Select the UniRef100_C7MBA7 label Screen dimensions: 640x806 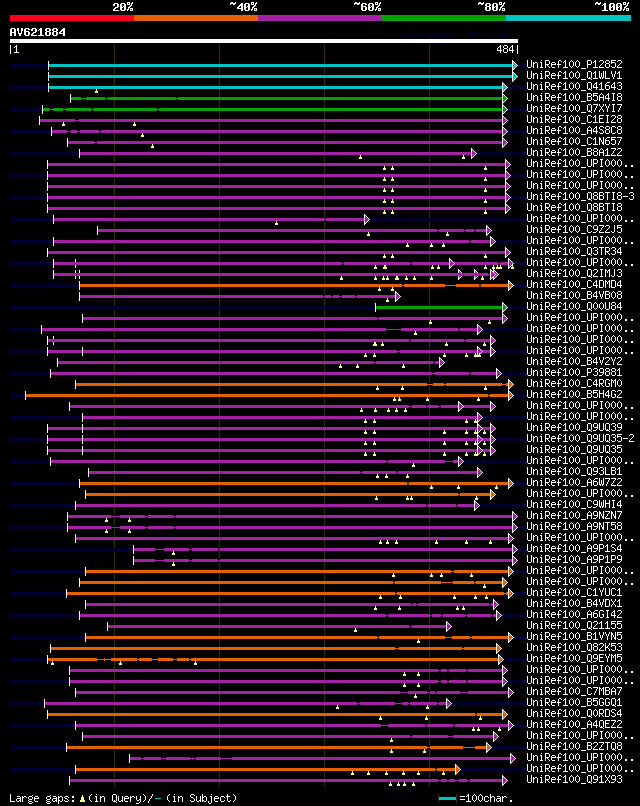574,691
